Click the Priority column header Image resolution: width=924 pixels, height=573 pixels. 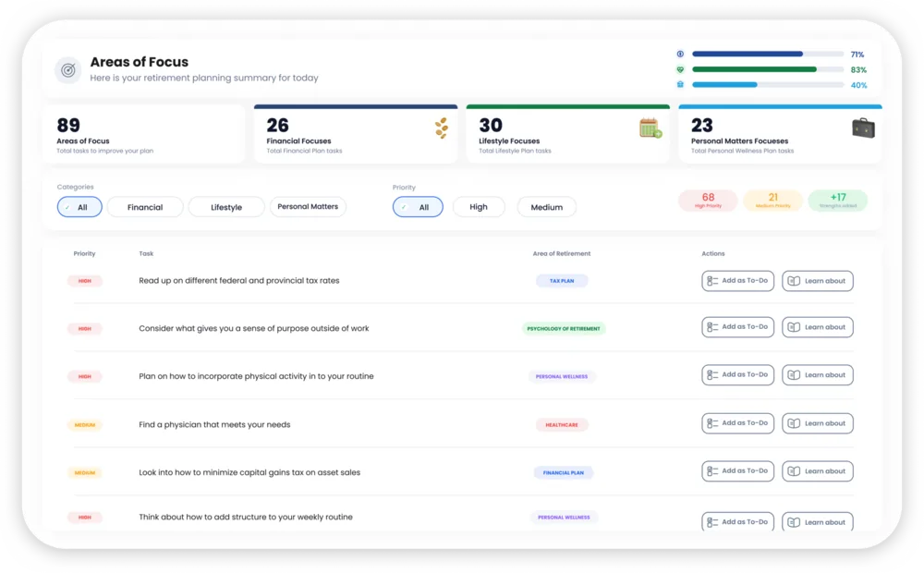[x=84, y=253]
